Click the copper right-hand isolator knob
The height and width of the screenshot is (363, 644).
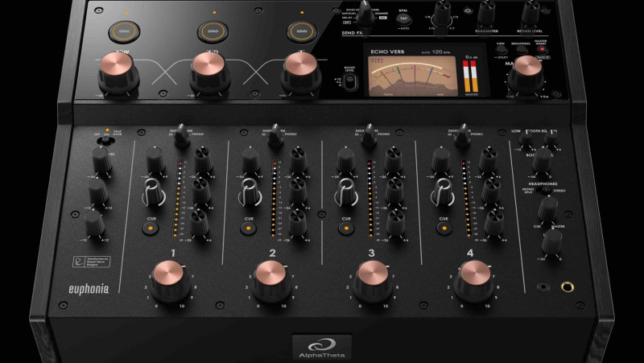click(x=301, y=72)
